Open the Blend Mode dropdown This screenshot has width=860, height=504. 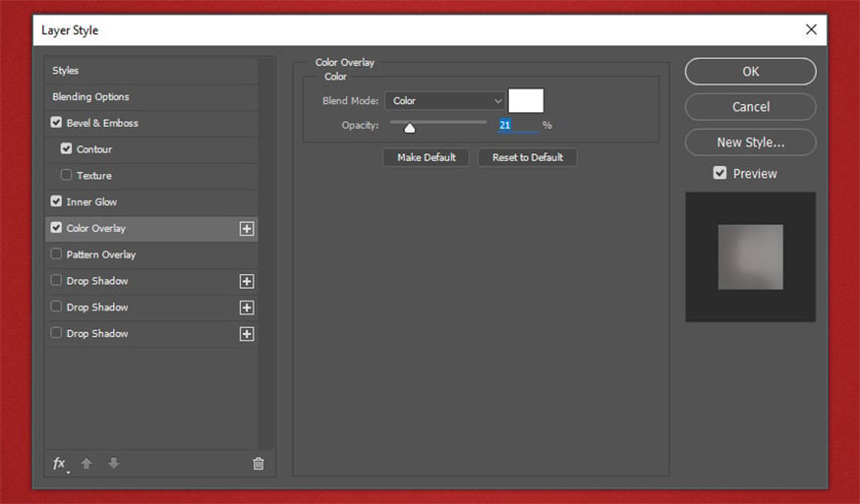[x=444, y=101]
